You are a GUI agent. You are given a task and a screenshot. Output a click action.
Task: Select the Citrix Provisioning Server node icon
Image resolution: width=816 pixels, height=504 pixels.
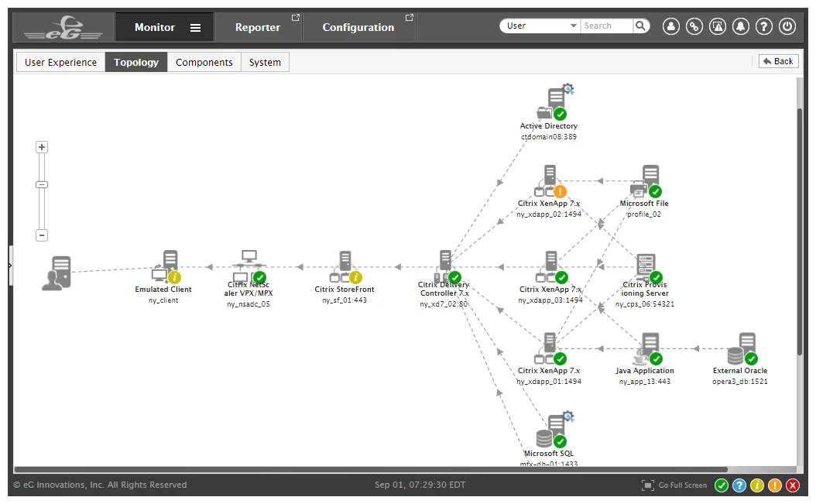(x=649, y=269)
